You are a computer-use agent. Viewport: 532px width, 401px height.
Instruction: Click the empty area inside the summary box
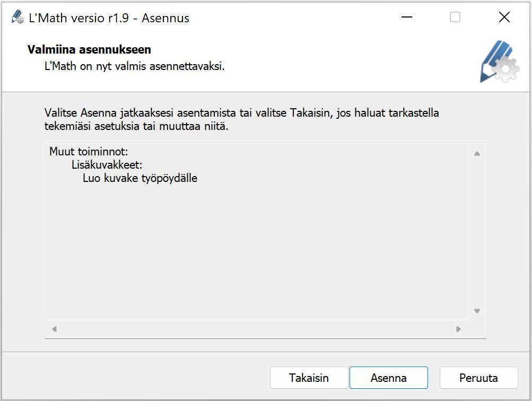click(x=257, y=251)
